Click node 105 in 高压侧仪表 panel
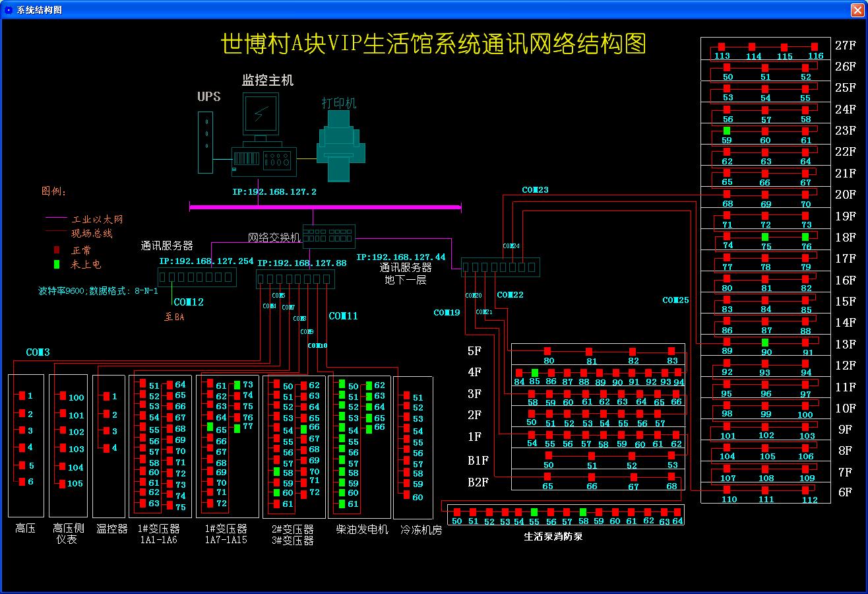The image size is (868, 594). [63, 484]
